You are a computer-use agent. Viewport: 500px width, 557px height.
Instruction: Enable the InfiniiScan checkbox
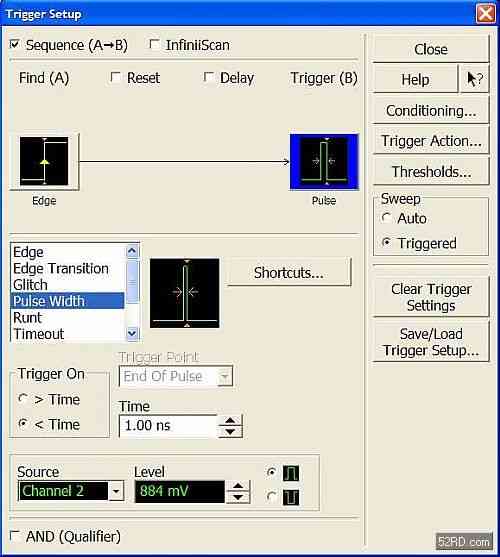(x=154, y=44)
